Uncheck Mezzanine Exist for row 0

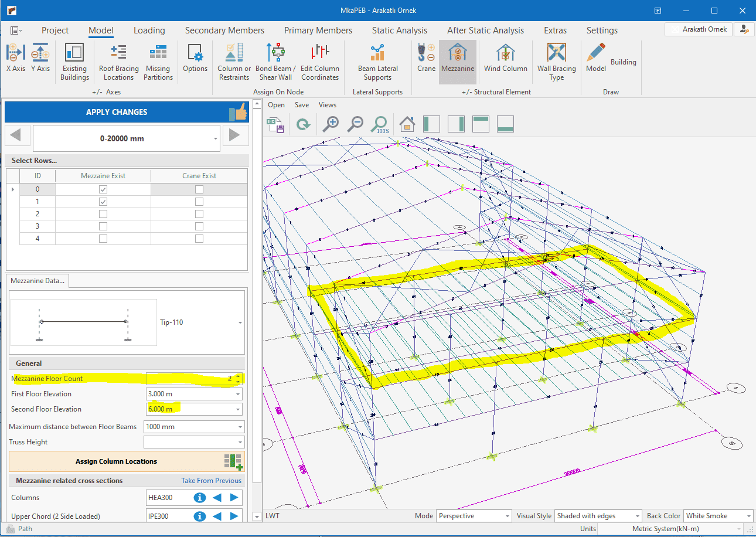click(103, 189)
